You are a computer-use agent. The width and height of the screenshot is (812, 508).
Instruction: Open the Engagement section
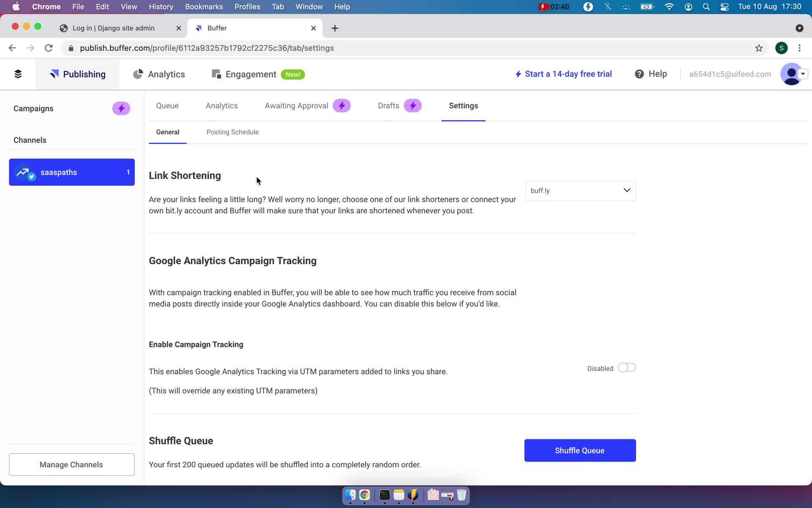coord(258,74)
